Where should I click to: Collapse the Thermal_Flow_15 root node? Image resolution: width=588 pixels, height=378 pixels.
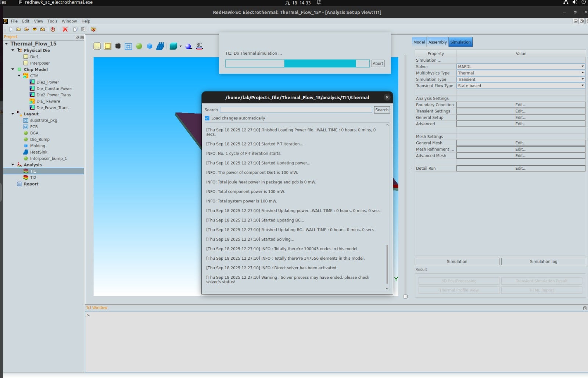(6, 44)
